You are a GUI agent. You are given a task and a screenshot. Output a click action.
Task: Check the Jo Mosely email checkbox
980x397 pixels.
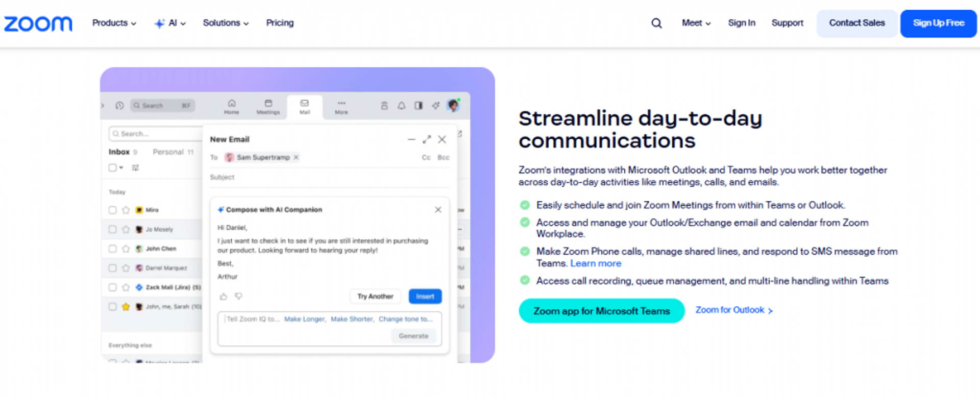click(x=112, y=230)
